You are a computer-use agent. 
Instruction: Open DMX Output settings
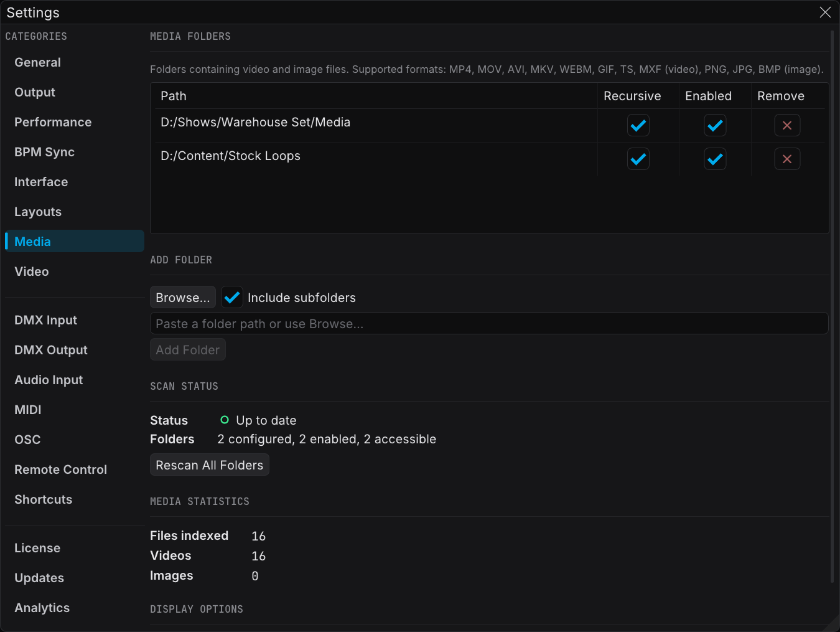(75, 350)
